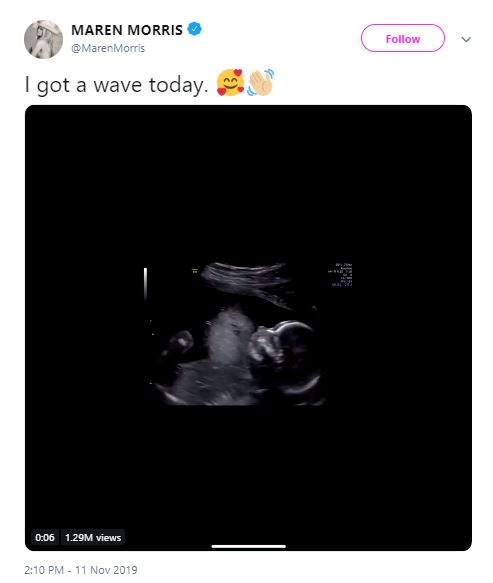Click the ultrasound settings readout text
Screen dimensions: 493x583
click(x=340, y=275)
